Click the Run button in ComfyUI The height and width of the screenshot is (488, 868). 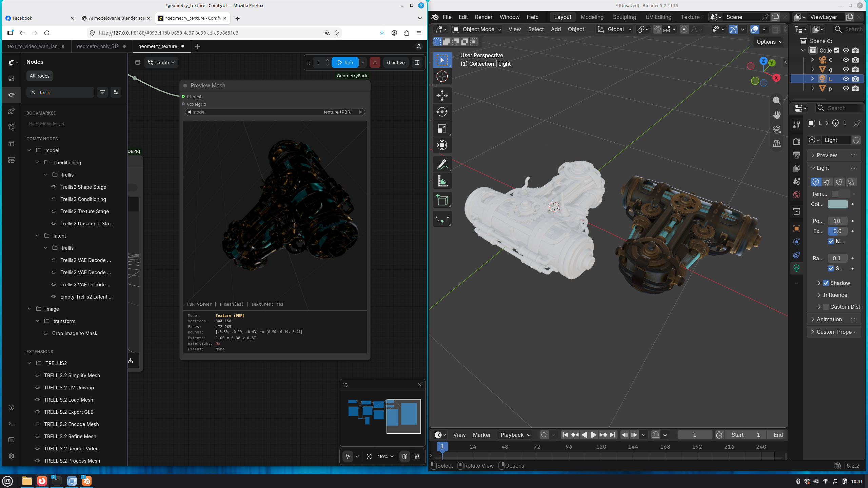345,62
